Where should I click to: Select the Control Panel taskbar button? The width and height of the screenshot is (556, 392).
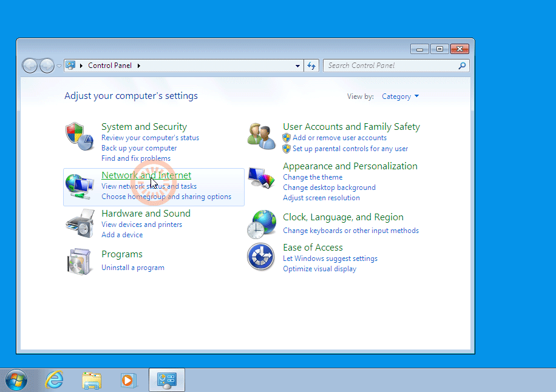(167, 380)
